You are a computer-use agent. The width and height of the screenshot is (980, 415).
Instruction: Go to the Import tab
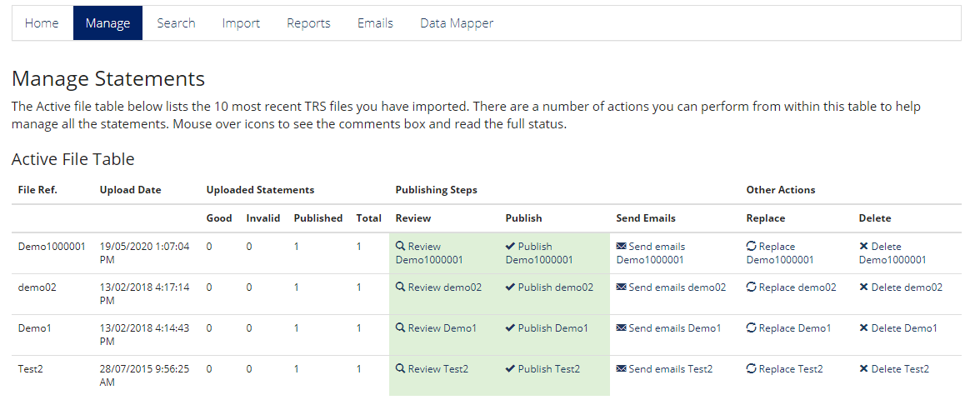(x=242, y=23)
